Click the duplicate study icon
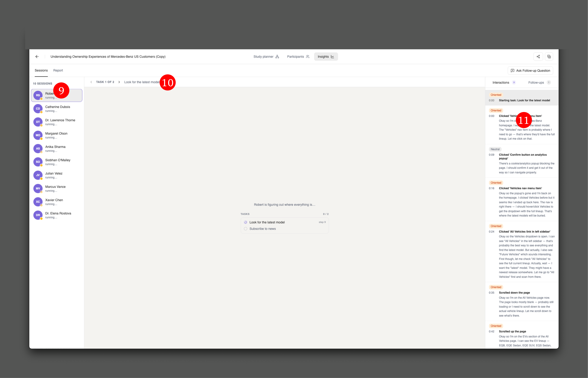Image resolution: width=588 pixels, height=378 pixels. coord(549,57)
